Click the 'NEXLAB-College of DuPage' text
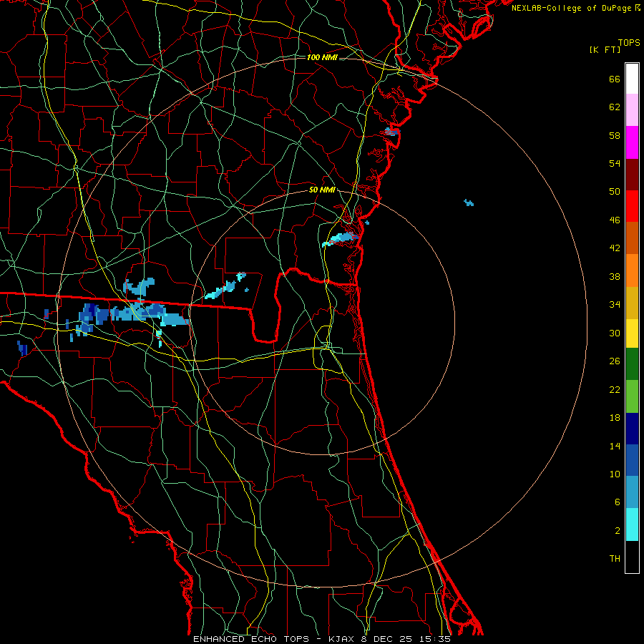 coord(571,8)
